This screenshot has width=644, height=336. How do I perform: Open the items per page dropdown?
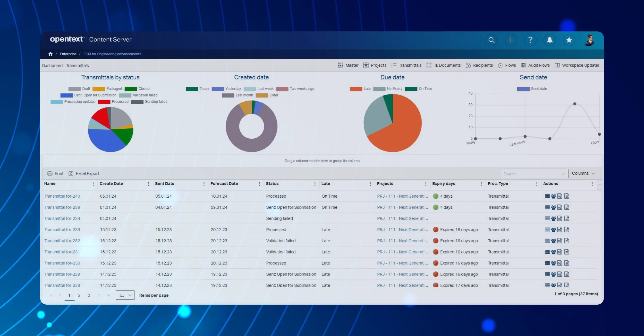coord(125,295)
